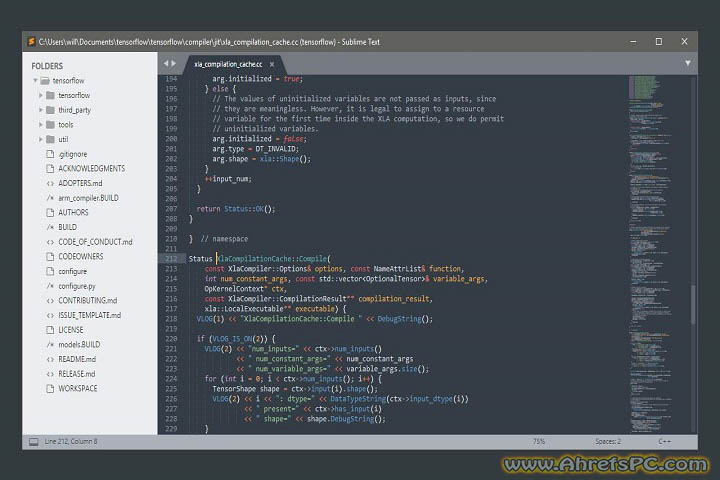The width and height of the screenshot is (720, 480).
Task: Click the root tensorflow folder icon
Action: tap(45, 80)
